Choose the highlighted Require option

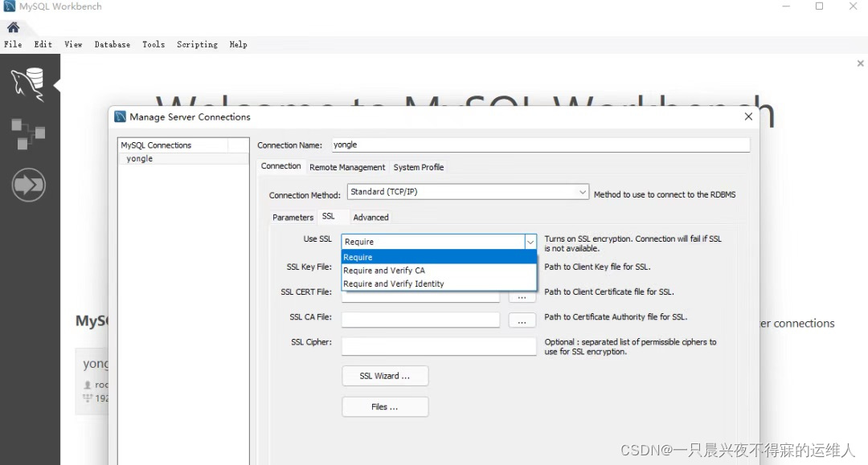[439, 257]
